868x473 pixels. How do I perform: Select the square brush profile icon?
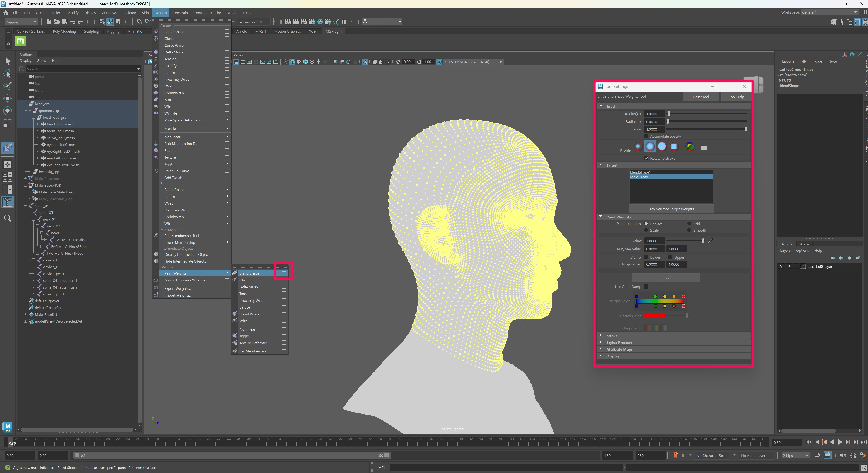(x=674, y=146)
